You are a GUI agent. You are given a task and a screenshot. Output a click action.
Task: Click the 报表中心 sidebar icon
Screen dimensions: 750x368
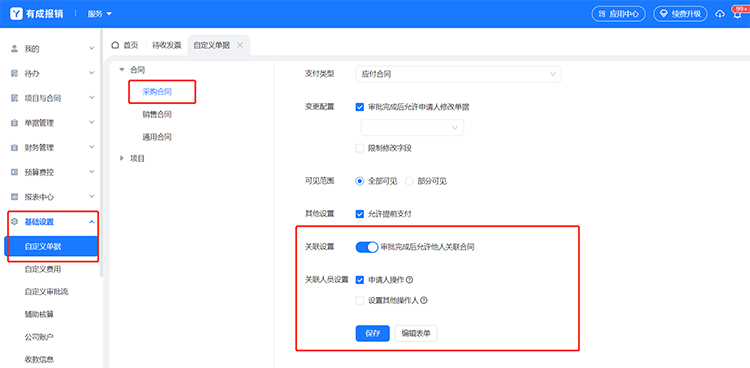pyautogui.click(x=14, y=197)
